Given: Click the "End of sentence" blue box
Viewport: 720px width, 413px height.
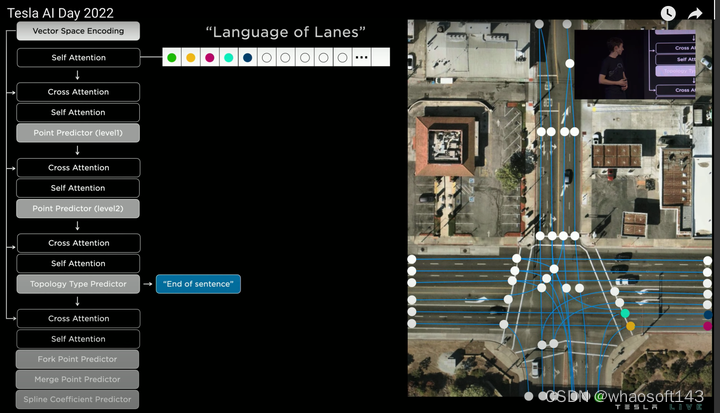Looking at the screenshot, I should coord(198,284).
